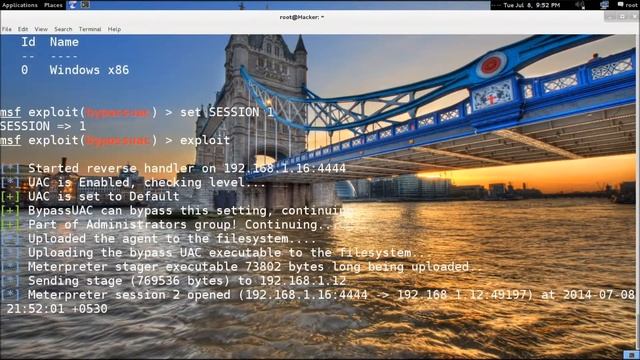This screenshot has width=640, height=360.
Task: Click the 'Id' column header text
Action: [x=28, y=42]
